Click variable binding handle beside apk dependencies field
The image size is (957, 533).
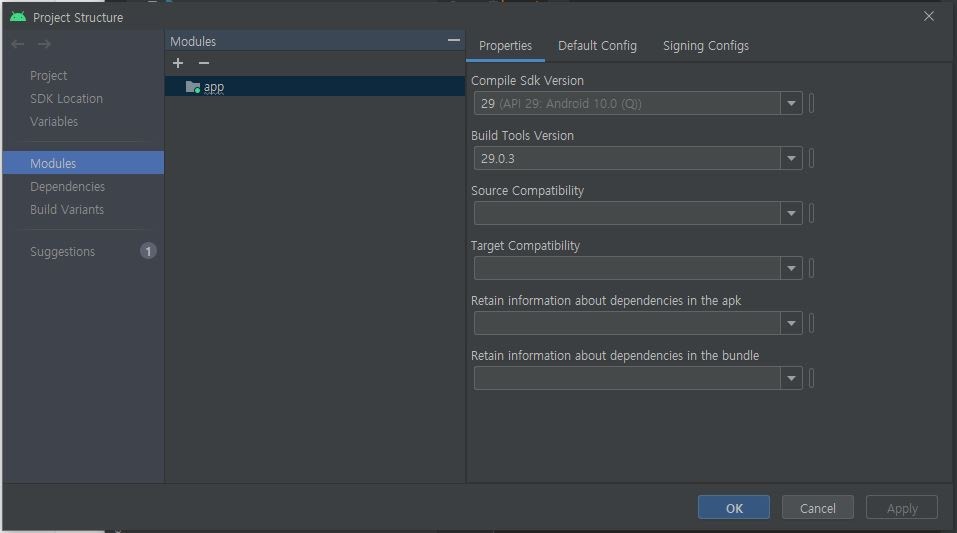(811, 323)
